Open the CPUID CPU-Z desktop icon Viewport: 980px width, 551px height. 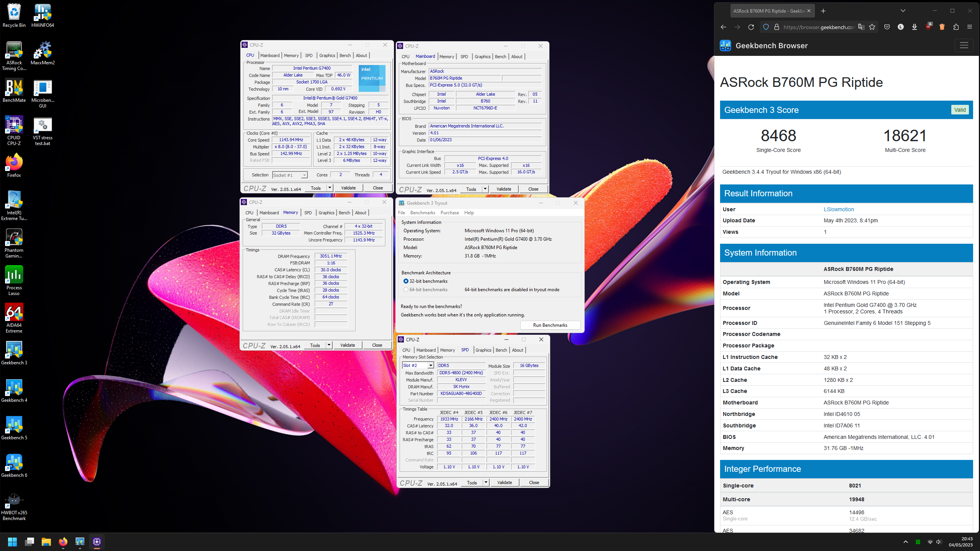14,131
